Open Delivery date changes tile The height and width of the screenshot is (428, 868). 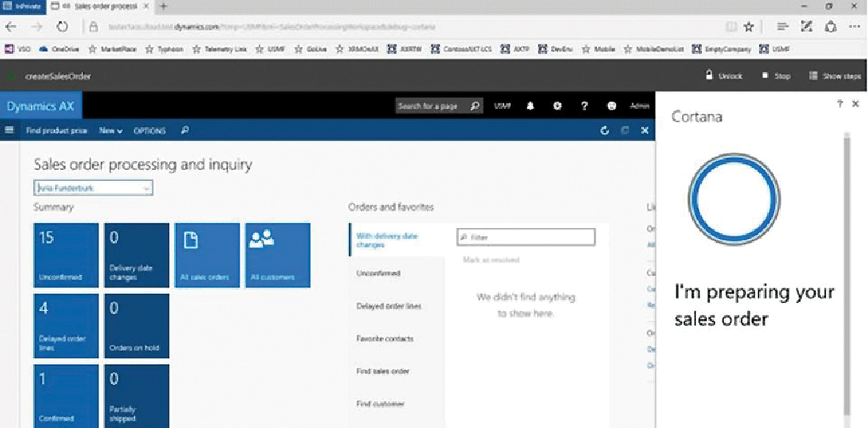[x=137, y=255]
